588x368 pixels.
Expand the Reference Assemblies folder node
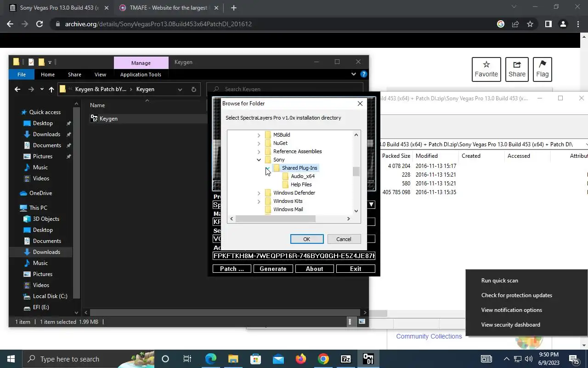point(259,152)
